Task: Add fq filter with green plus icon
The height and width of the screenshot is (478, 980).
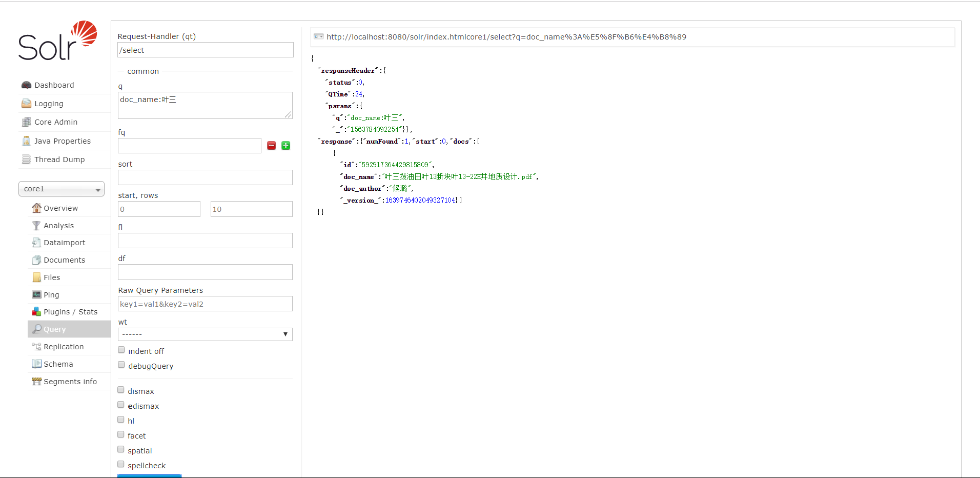Action: coord(286,146)
